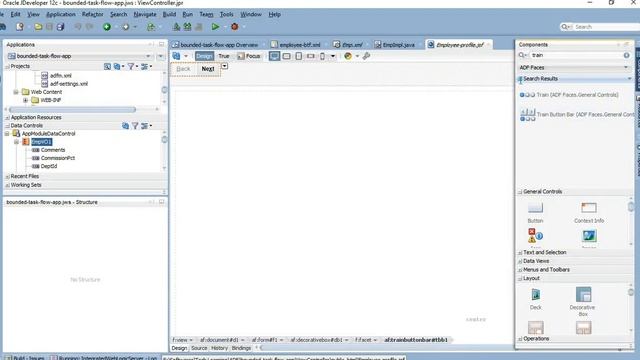The width and height of the screenshot is (640, 360).
Task: Click the Data Controls filter funnel icon
Action: click(135, 126)
